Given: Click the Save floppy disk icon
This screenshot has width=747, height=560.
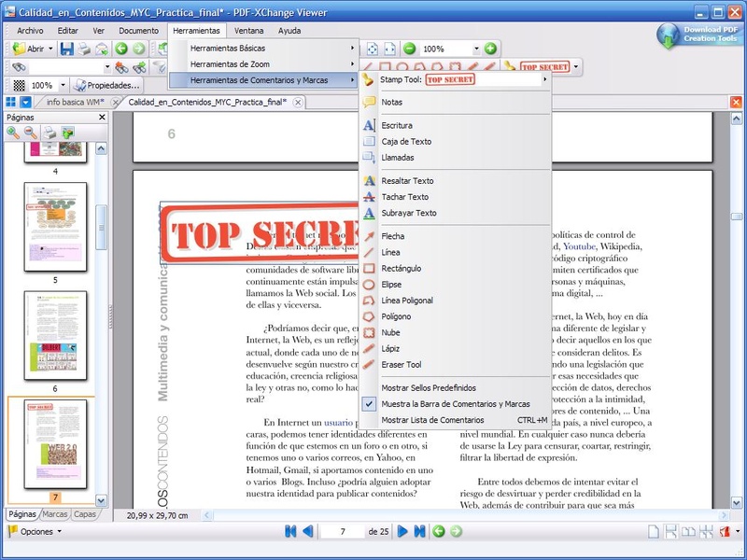Looking at the screenshot, I should point(67,49).
